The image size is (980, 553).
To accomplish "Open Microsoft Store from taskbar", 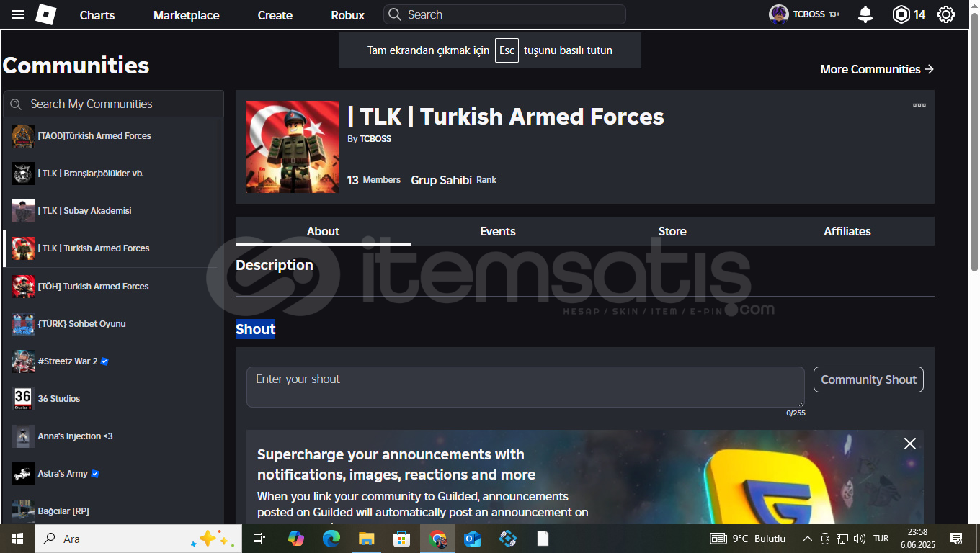I will [401, 539].
